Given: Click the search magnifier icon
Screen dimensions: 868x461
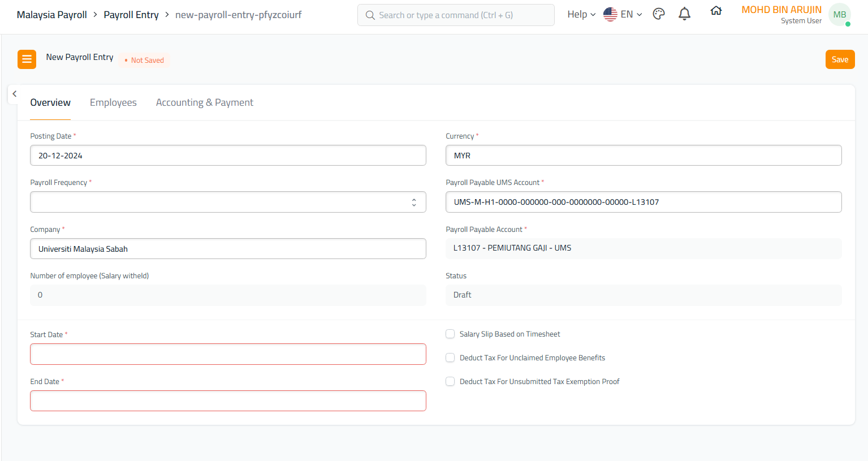Looking at the screenshot, I should (370, 15).
